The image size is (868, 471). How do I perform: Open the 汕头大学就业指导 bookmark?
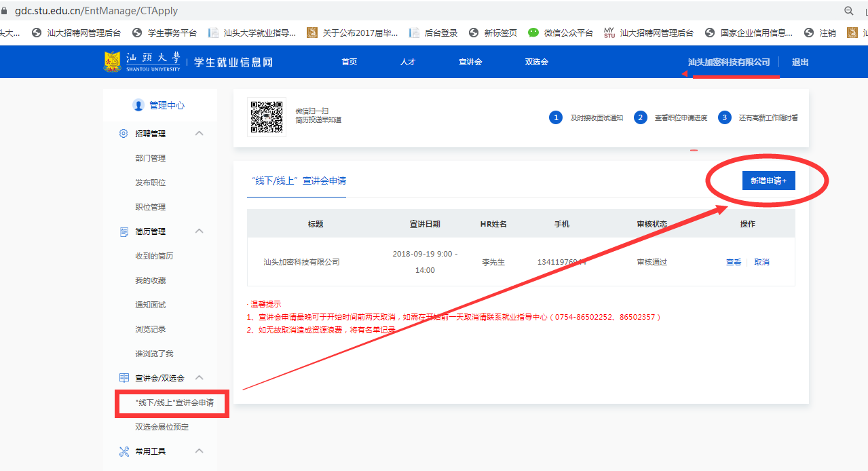coord(252,33)
